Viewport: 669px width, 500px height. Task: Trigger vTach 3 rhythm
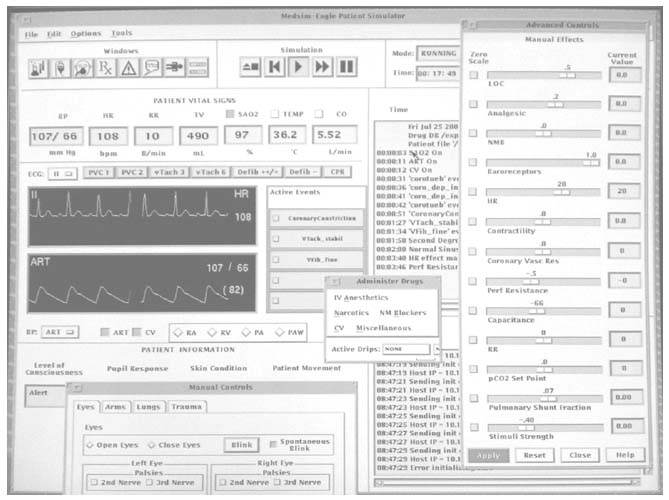point(169,172)
